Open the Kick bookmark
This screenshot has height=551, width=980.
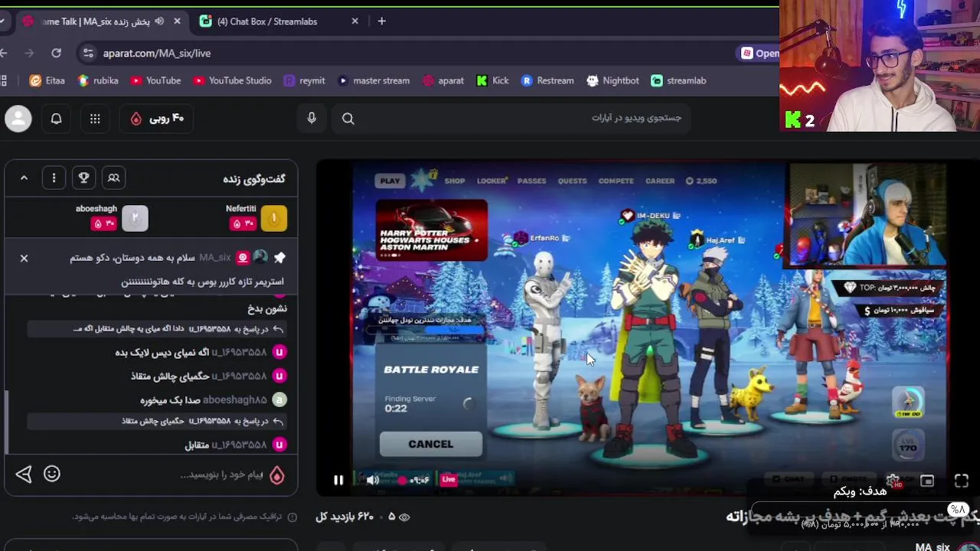click(492, 80)
